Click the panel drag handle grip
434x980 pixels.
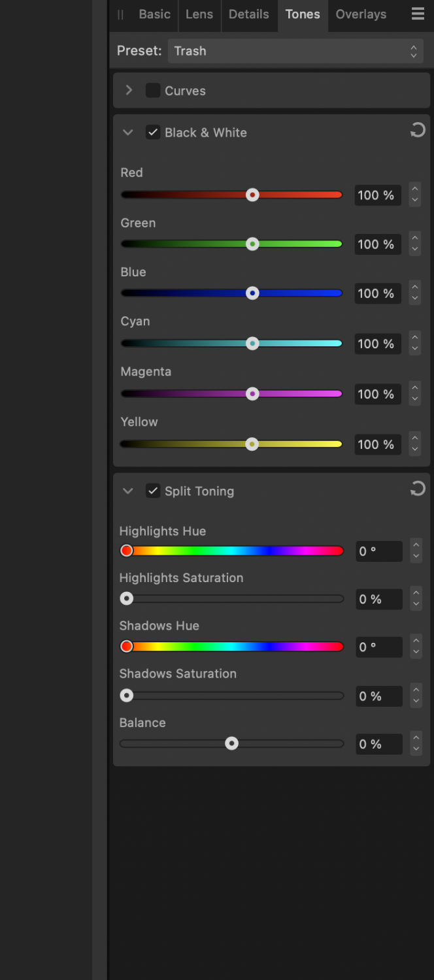[120, 14]
